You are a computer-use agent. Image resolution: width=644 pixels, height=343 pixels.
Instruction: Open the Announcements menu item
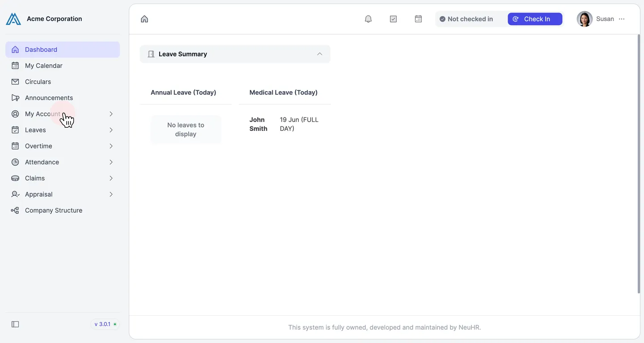(63, 98)
